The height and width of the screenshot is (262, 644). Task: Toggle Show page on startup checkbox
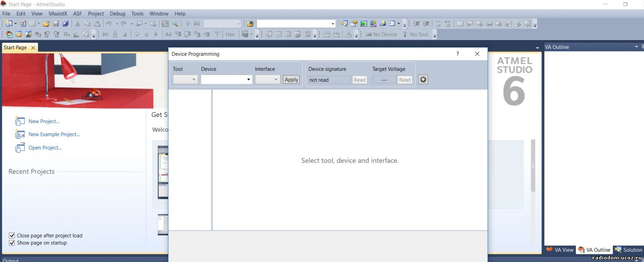click(12, 243)
